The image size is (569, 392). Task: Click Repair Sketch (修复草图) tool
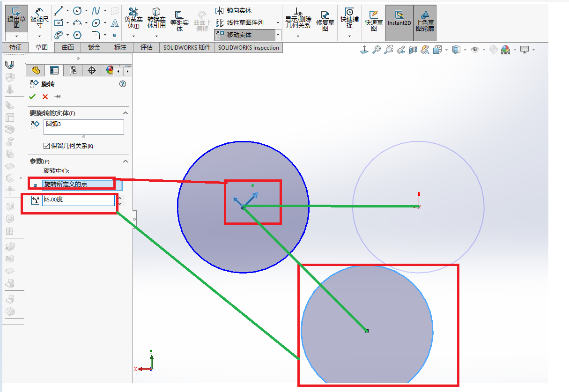pos(325,21)
